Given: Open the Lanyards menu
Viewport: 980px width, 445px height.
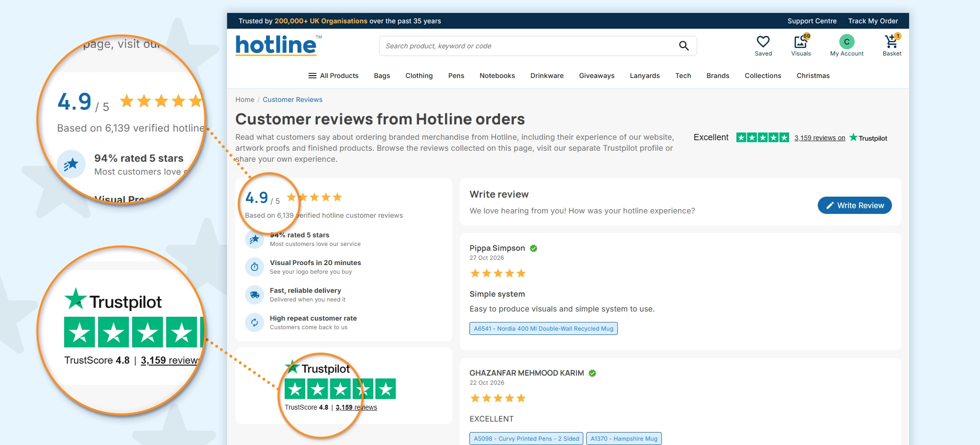Looking at the screenshot, I should pos(645,76).
